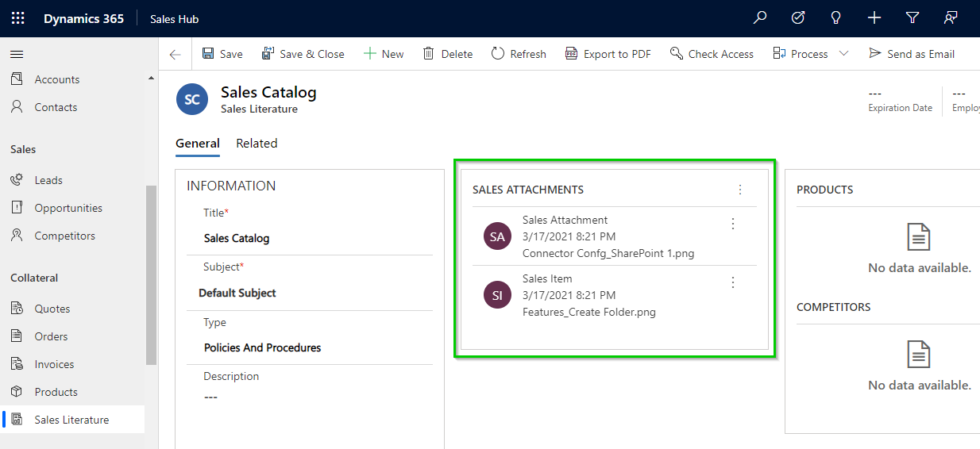Click Send as Email
The width and height of the screenshot is (980, 449).
click(x=912, y=54)
